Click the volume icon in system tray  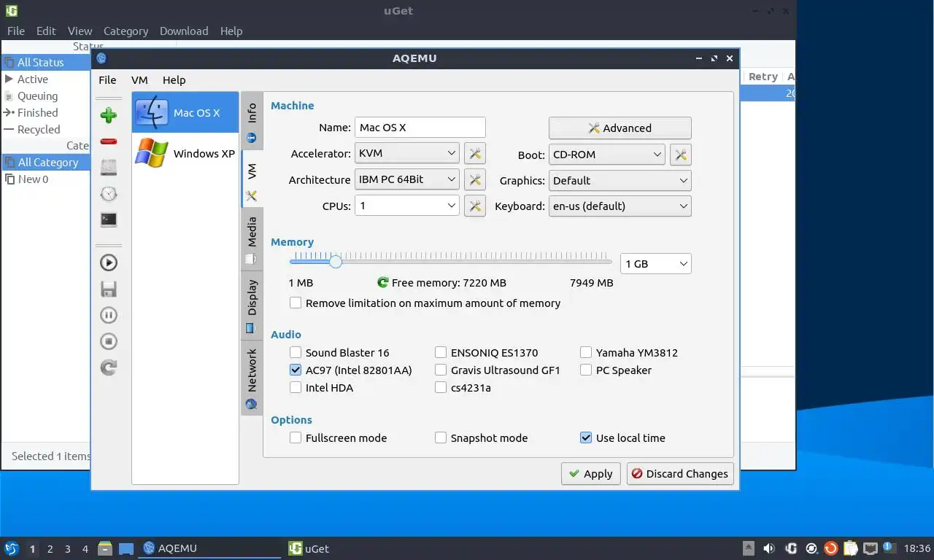click(769, 548)
